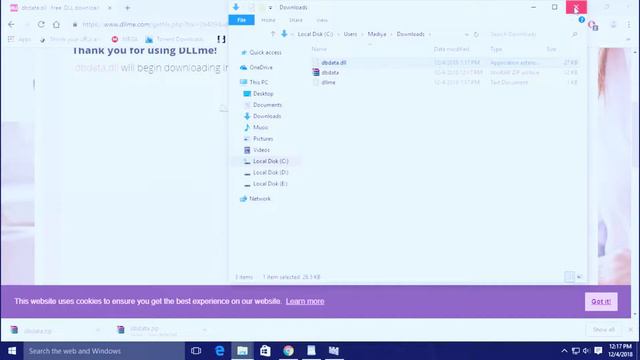The height and width of the screenshot is (360, 640).
Task: Open the Windows Start menu
Action: tap(12, 351)
